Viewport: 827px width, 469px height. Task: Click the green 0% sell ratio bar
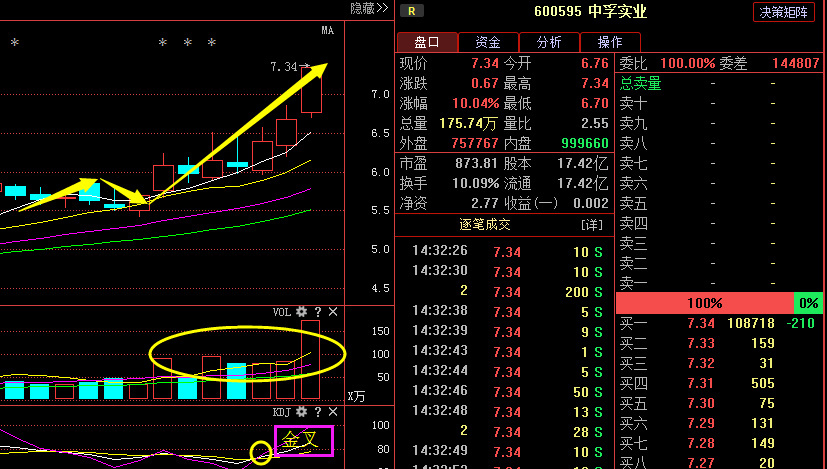pos(808,303)
